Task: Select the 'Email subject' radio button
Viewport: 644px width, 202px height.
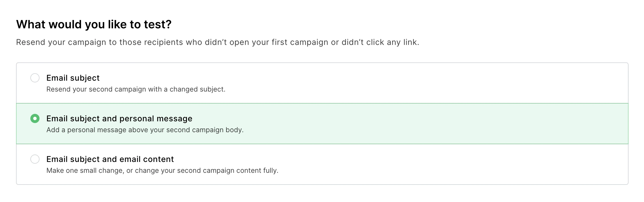Action: point(35,78)
